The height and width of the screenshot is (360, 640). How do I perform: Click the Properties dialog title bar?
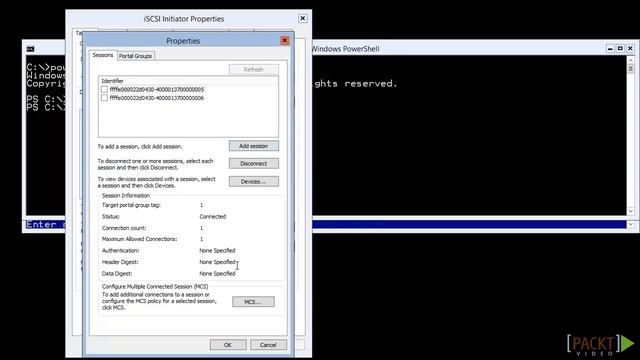click(x=183, y=41)
